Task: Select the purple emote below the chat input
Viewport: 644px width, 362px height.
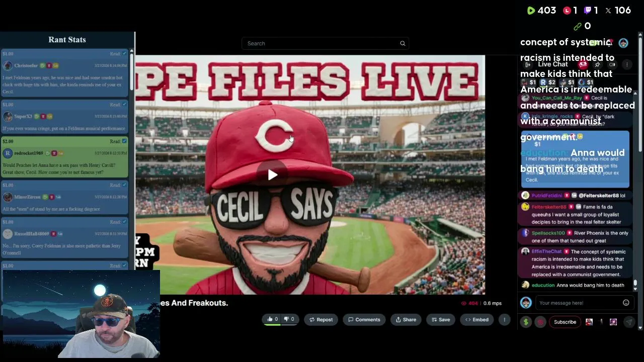Action: click(x=613, y=322)
